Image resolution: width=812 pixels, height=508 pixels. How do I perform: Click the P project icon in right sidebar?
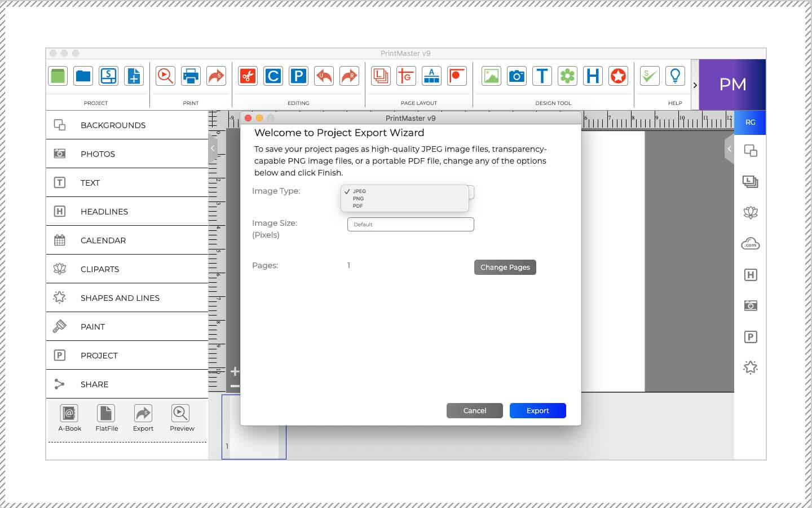coord(750,337)
